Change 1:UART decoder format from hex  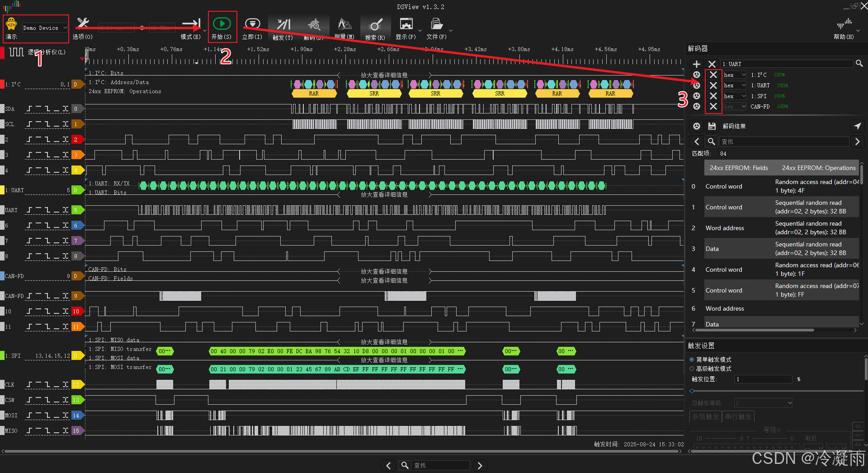(735, 85)
